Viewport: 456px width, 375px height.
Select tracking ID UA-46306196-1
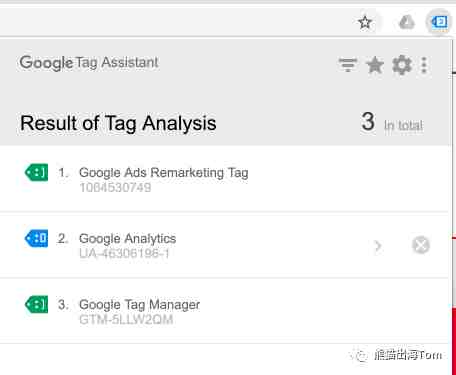[x=124, y=254]
